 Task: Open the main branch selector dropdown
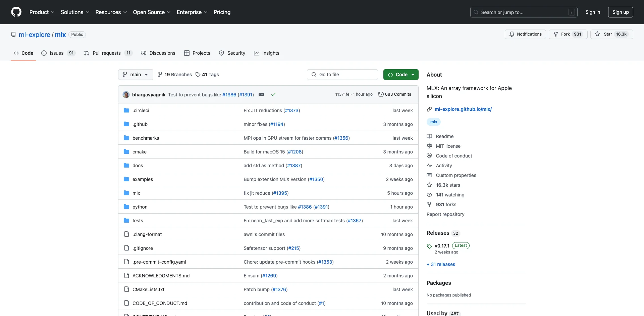tap(136, 75)
